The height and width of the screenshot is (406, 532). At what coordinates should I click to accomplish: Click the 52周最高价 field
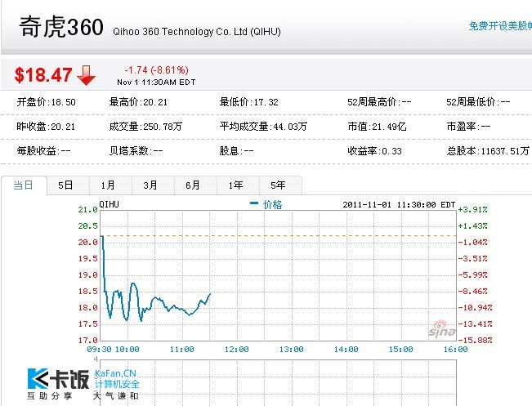pyautogui.click(x=379, y=102)
